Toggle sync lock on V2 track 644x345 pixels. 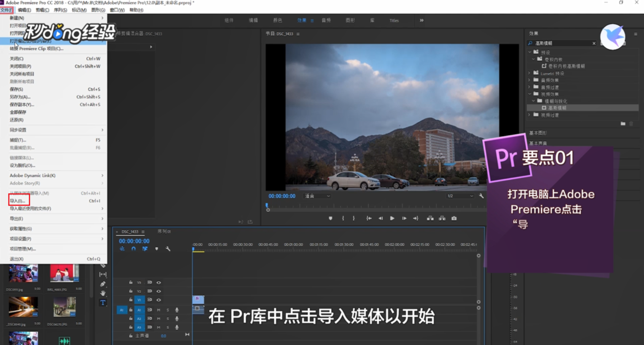tap(149, 291)
